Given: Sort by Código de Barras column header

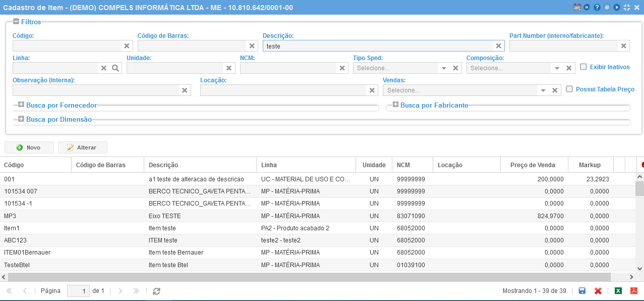Looking at the screenshot, I should click(107, 165).
